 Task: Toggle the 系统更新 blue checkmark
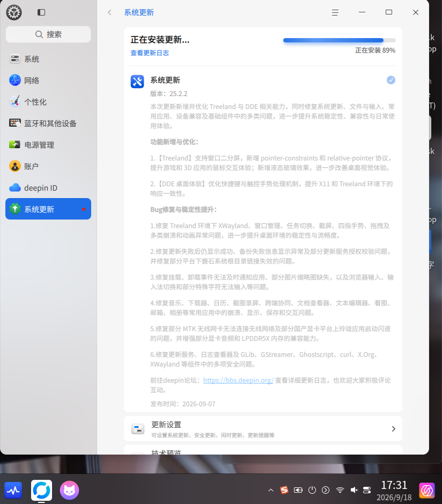point(391,80)
